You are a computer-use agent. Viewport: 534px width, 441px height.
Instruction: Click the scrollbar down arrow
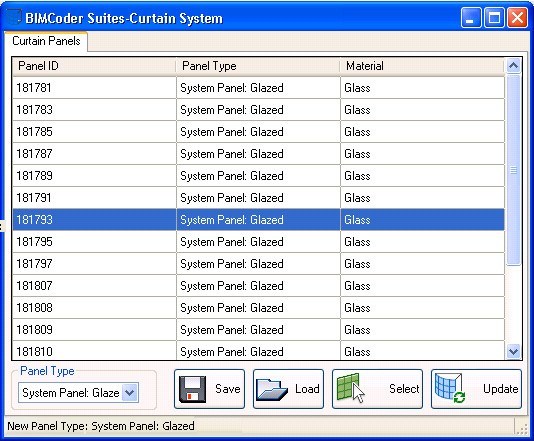pos(513,351)
